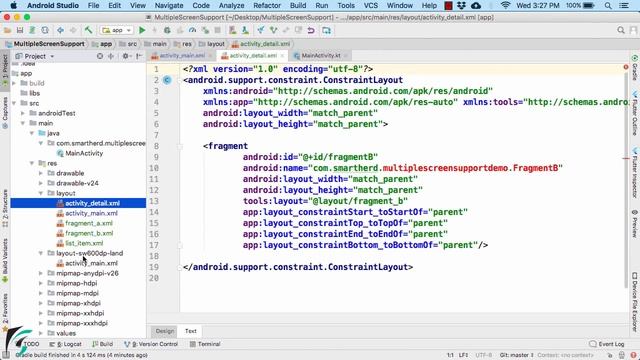
Task: Switch to activity_main.xml editor tab
Action: pos(182,56)
